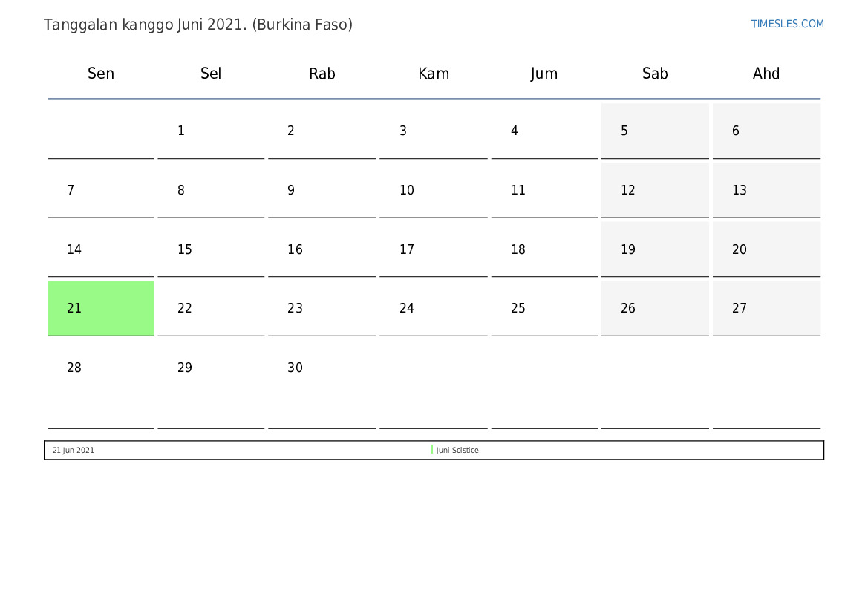This screenshot has height=614, width=868.
Task: Click Sunday the 20th cell
Action: [766, 249]
